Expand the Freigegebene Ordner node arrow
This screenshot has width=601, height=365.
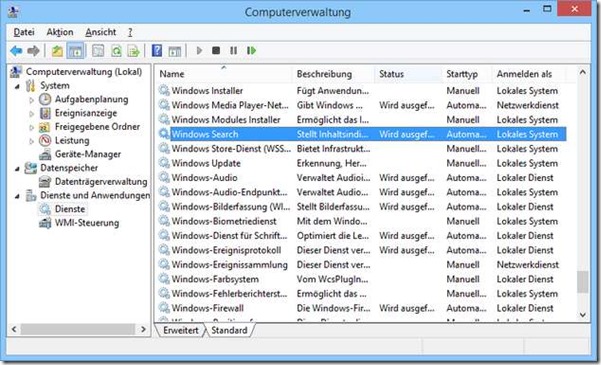click(32, 127)
